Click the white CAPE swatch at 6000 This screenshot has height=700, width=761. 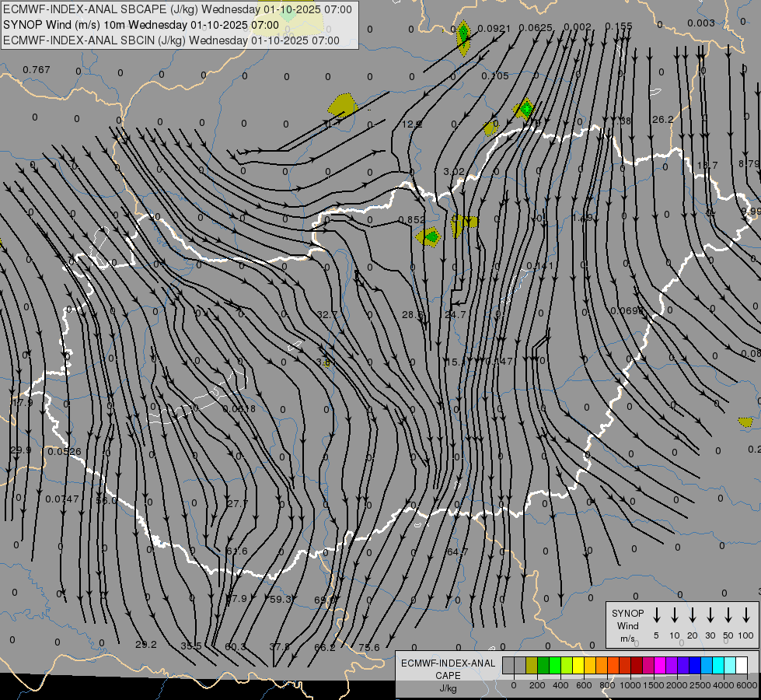click(742, 665)
